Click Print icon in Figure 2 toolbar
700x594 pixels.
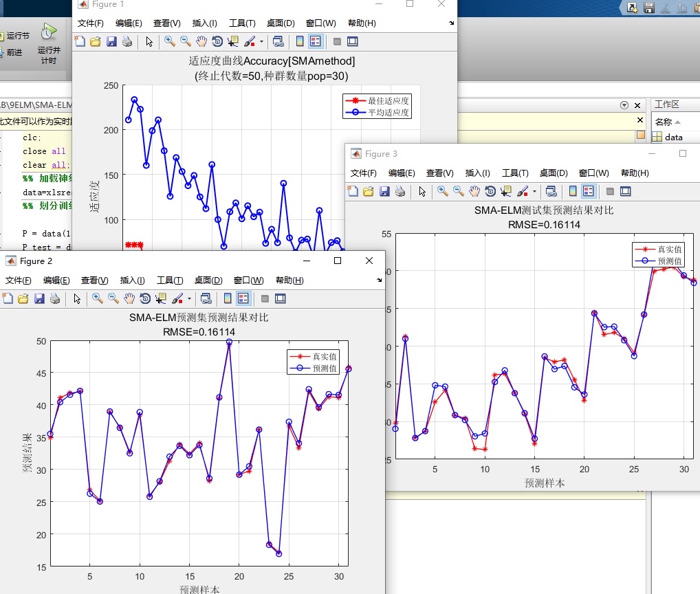pyautogui.click(x=55, y=298)
